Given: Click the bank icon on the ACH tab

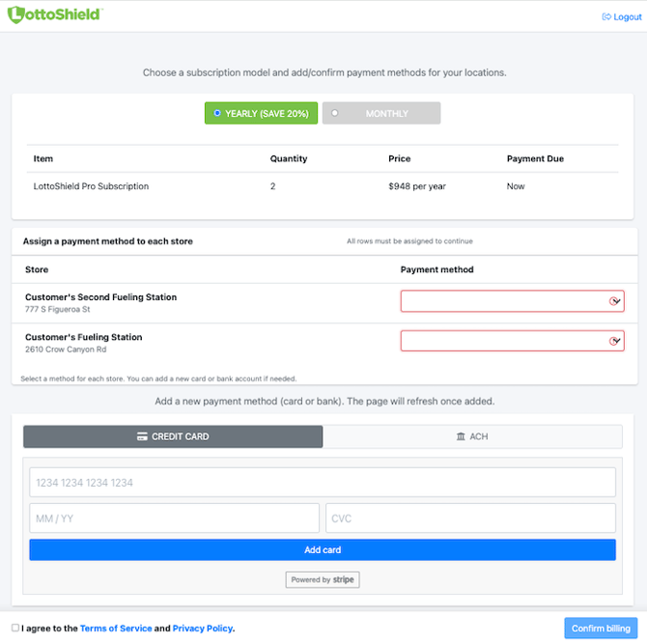Looking at the screenshot, I should [461, 436].
